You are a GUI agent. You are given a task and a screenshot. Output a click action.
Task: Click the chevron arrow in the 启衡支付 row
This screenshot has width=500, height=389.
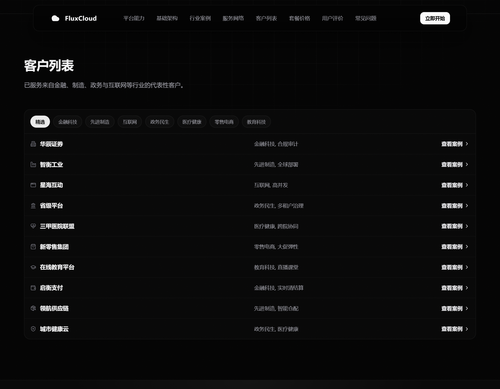click(x=467, y=288)
